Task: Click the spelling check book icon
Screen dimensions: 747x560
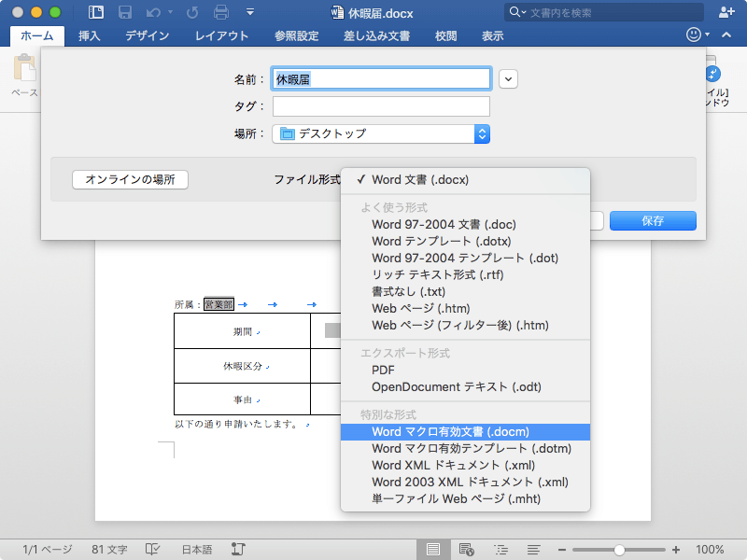Action: 152,550
